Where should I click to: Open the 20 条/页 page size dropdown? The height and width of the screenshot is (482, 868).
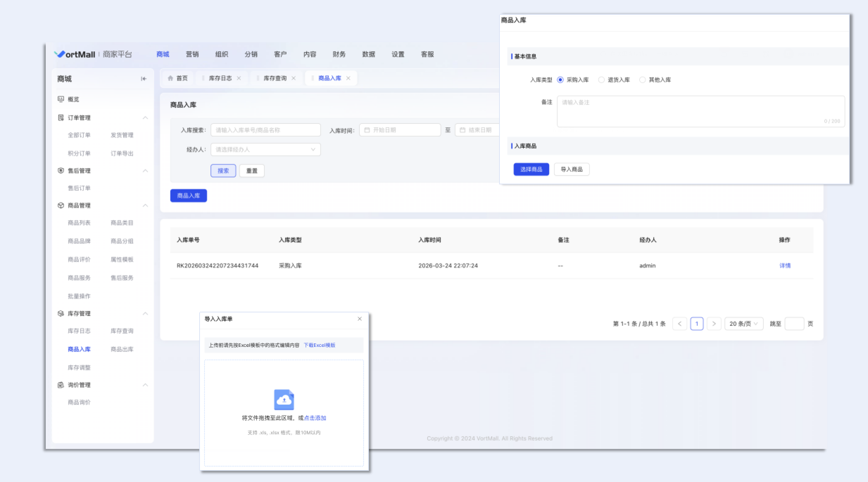[743, 324]
